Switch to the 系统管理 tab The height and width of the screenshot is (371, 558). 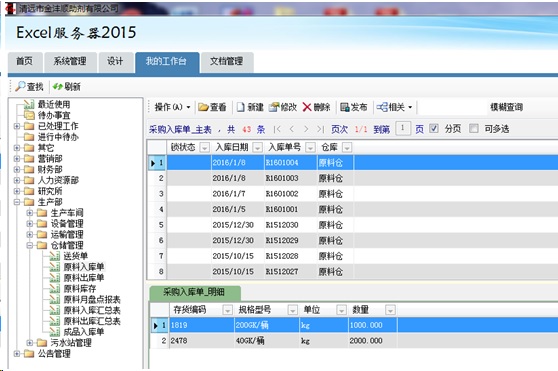(x=70, y=62)
